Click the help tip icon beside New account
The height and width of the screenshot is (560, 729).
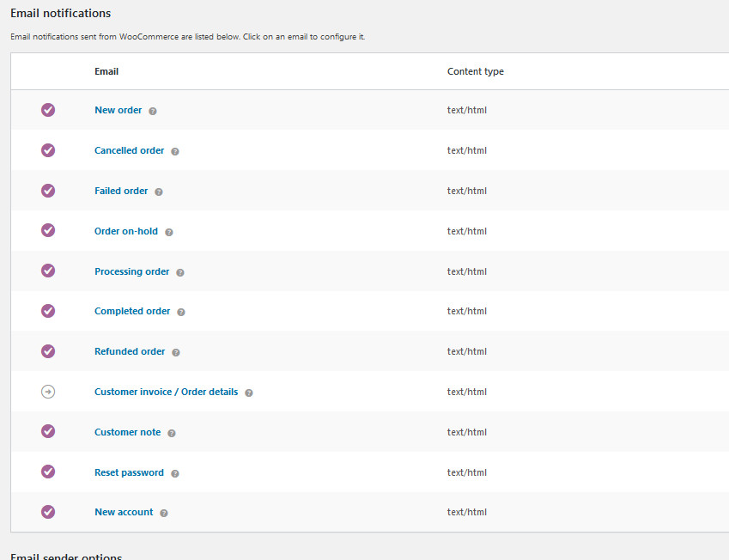click(x=164, y=513)
